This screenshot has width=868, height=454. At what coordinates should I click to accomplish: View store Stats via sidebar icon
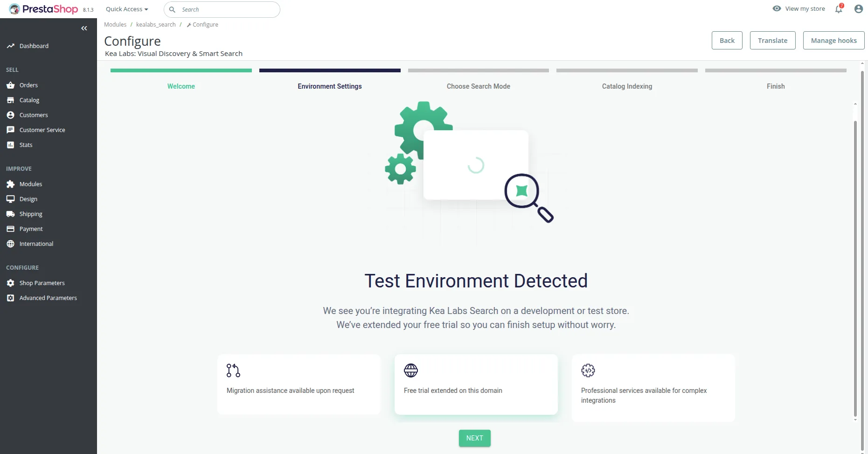coord(10,145)
